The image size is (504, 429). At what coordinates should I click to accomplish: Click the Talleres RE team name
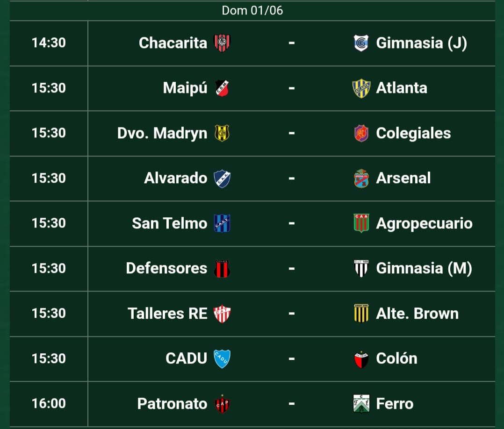coord(167,314)
